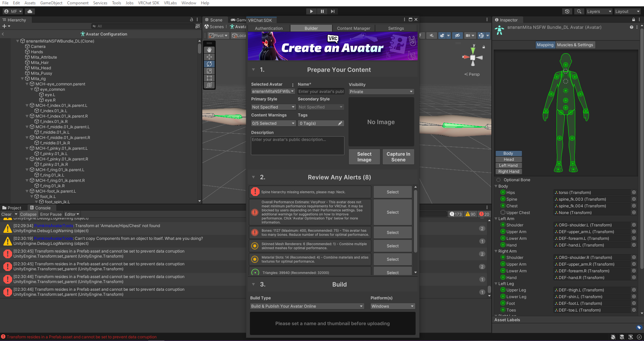Viewport: 644px width, 341px height.
Task: Click the console Clear button
Action: [6, 214]
